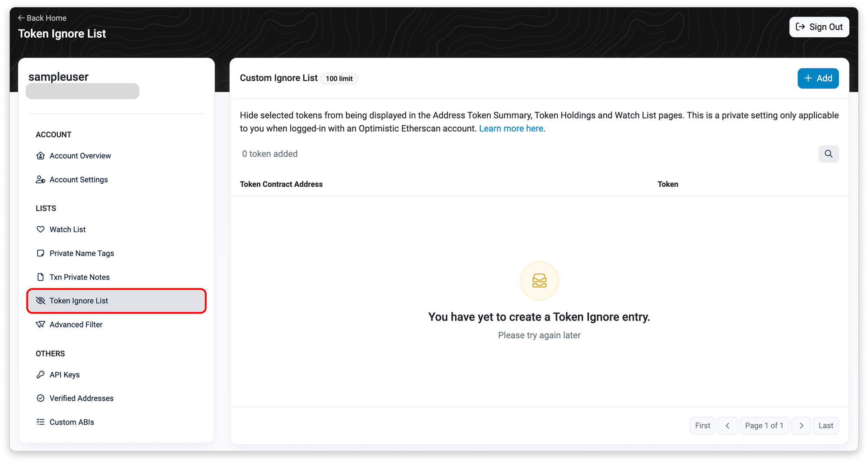
Task: Click the Sign Out button
Action: click(x=819, y=27)
